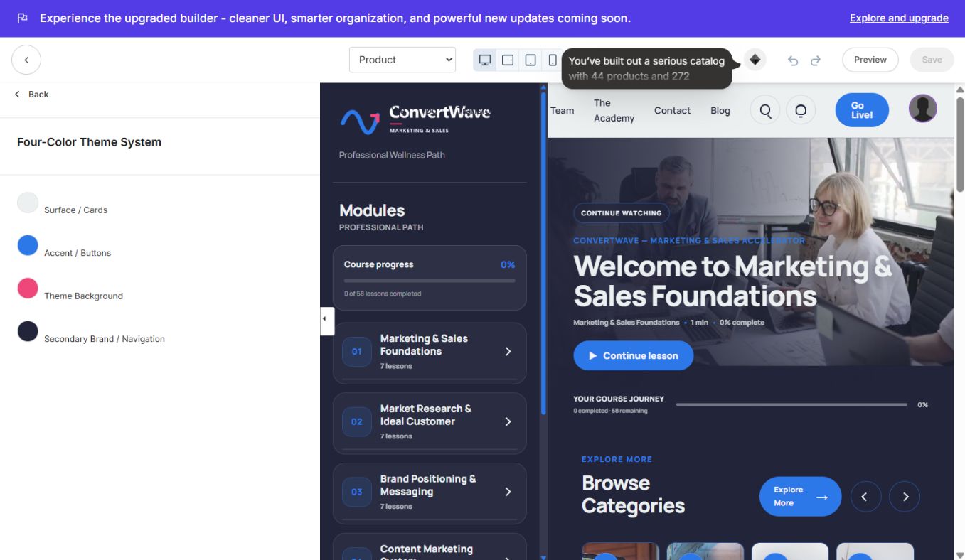Open the Product page selector dropdown
Screen dimensions: 965x560
[x=402, y=60]
